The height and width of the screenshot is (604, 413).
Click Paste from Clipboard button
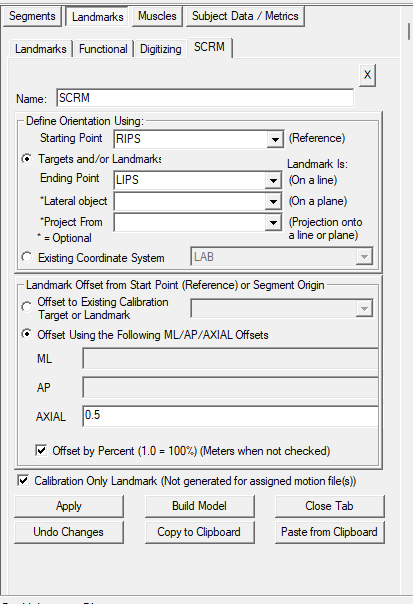click(x=329, y=532)
